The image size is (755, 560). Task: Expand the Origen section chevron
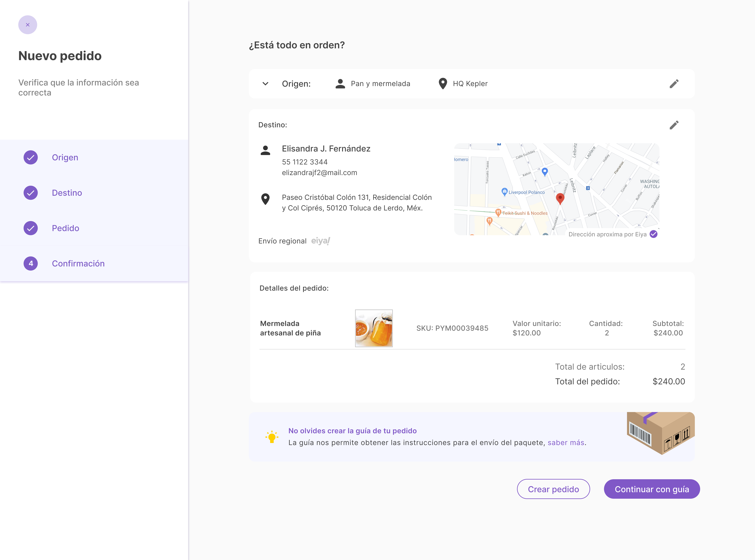265,84
